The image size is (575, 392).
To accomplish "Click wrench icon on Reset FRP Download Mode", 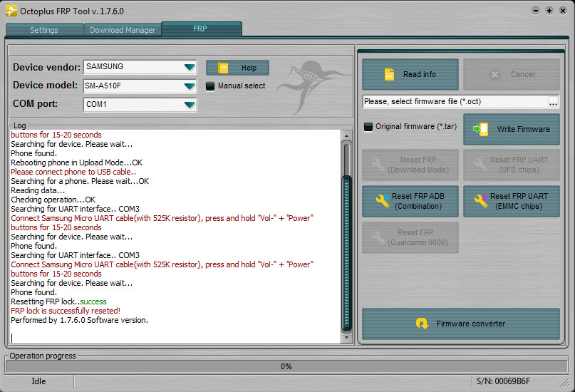I will [378, 164].
